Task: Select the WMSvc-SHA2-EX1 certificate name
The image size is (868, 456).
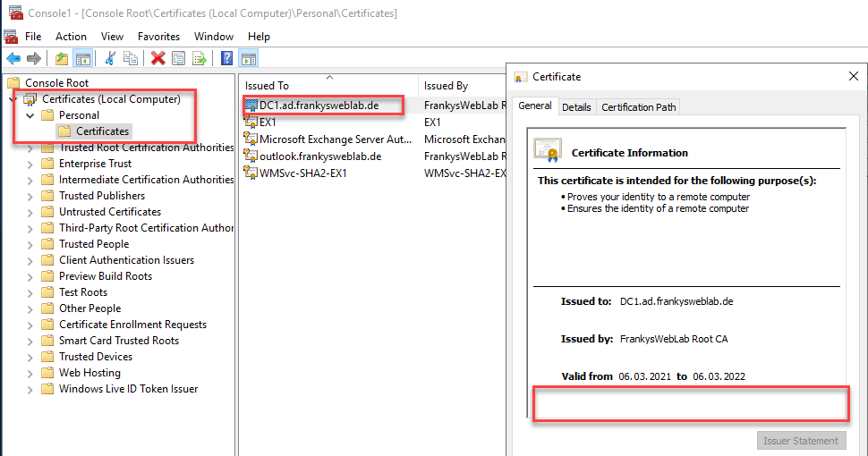Action: pyautogui.click(x=303, y=173)
